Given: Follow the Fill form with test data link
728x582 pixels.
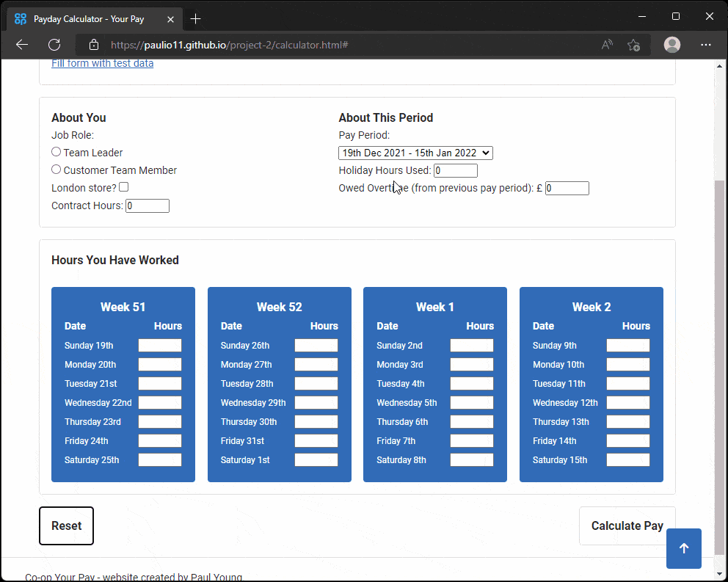Looking at the screenshot, I should [102, 64].
